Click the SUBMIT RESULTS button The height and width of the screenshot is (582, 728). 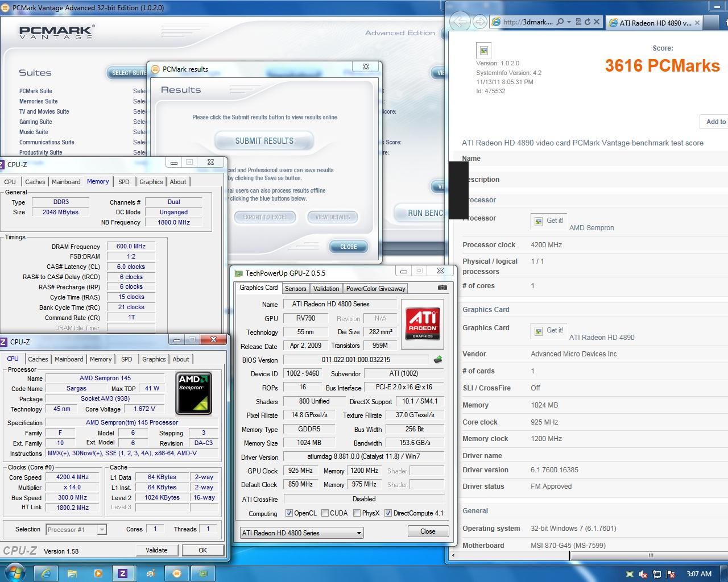click(264, 141)
